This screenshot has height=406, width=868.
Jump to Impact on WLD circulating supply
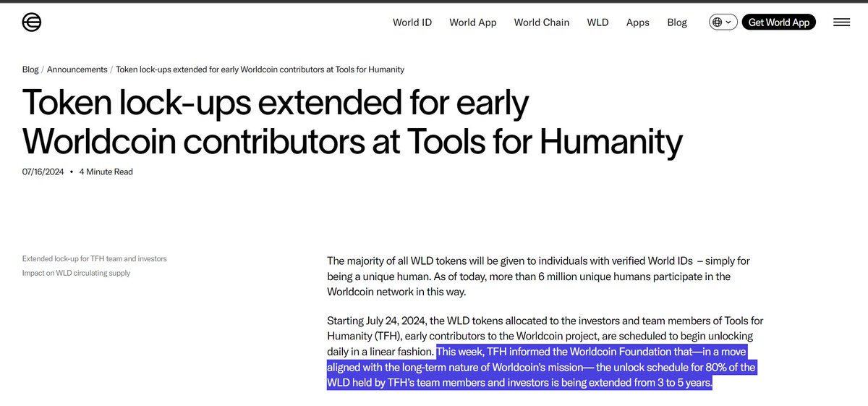(x=77, y=273)
